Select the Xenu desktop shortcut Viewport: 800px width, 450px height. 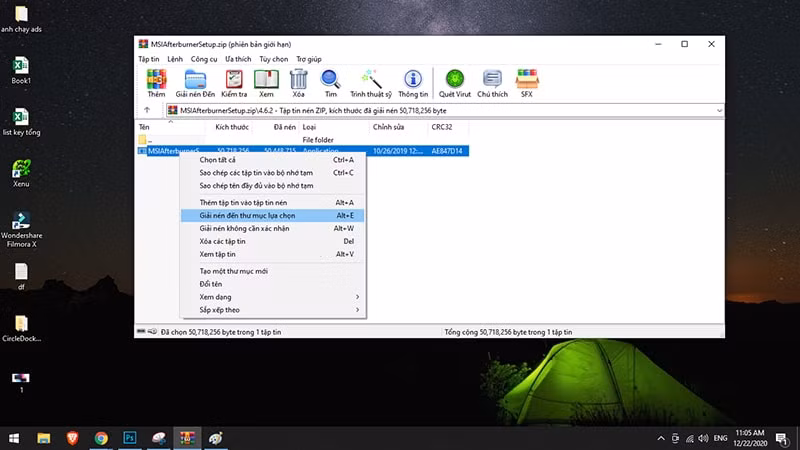(21, 173)
